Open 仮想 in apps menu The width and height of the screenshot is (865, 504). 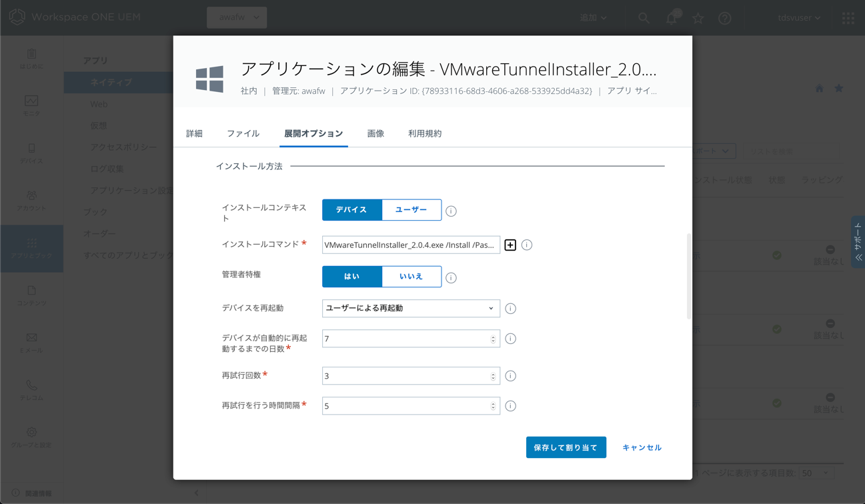coord(99,125)
